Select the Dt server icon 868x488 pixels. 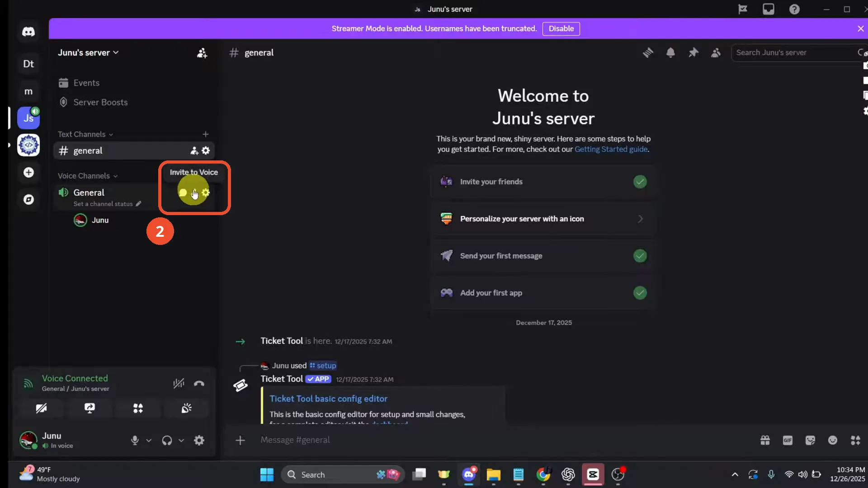pyautogui.click(x=28, y=64)
